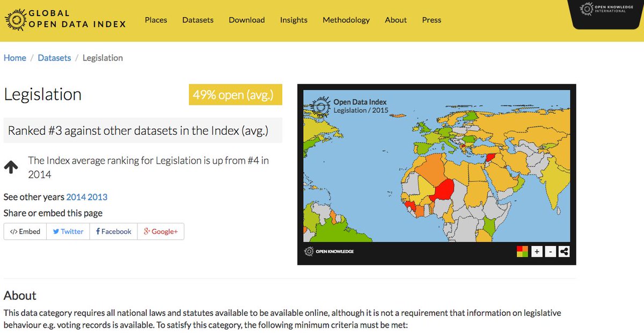Click the map share icon
Viewport: 644px width, 333px height.
[x=564, y=251]
